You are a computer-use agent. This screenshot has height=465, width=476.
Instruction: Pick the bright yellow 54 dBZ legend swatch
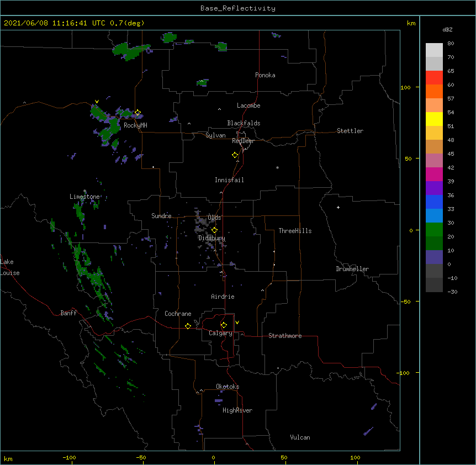[434, 119]
